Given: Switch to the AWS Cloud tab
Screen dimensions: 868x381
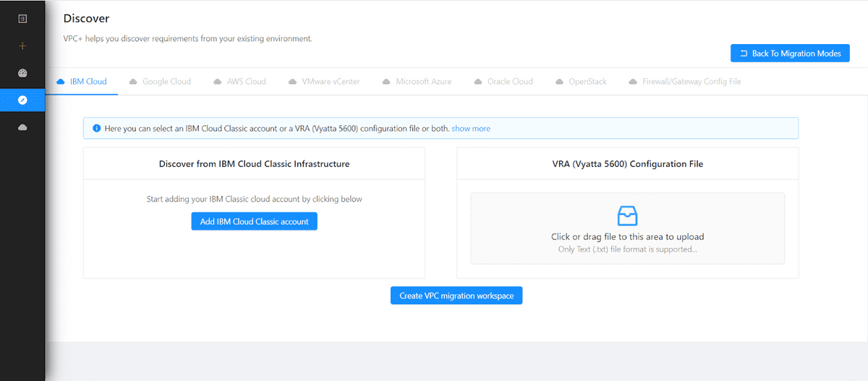Looking at the screenshot, I should (x=239, y=82).
